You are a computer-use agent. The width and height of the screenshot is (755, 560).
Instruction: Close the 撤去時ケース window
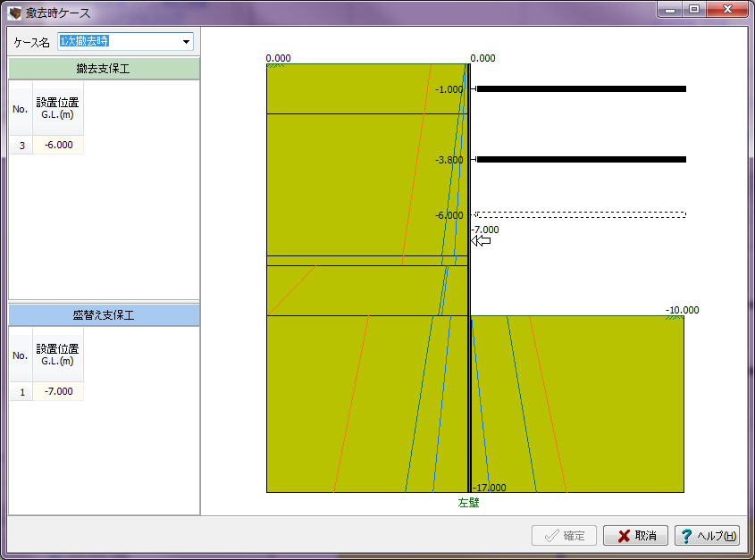727,9
